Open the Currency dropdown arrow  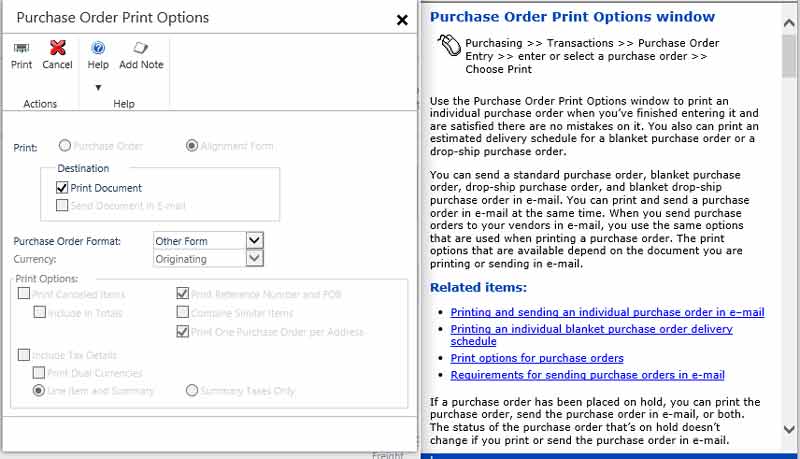tap(255, 258)
